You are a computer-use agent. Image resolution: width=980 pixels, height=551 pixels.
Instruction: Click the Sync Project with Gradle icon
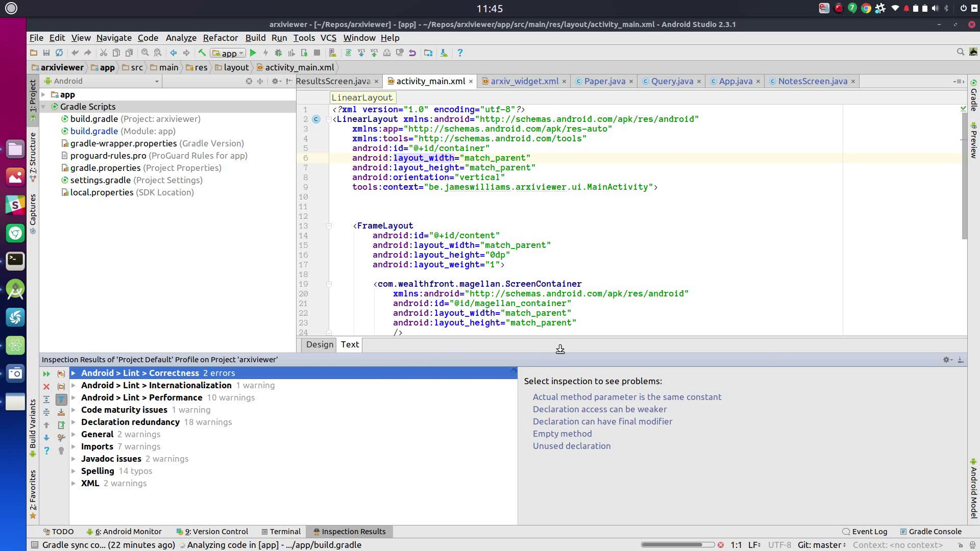(x=348, y=53)
